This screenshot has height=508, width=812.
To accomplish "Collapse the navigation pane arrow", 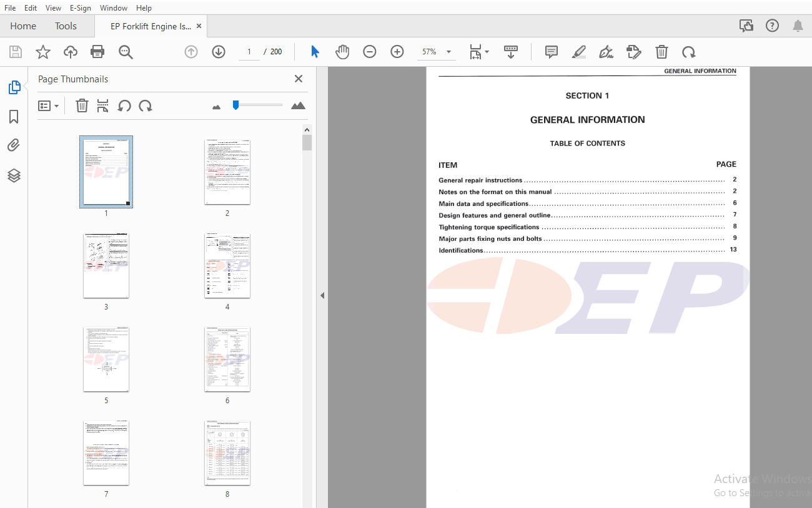I will pyautogui.click(x=322, y=295).
